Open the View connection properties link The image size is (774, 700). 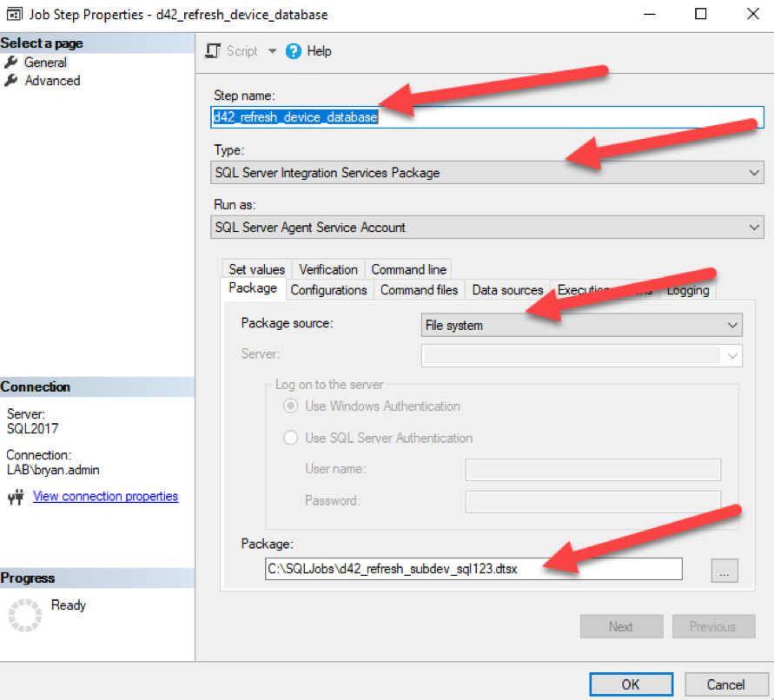pyautogui.click(x=105, y=497)
